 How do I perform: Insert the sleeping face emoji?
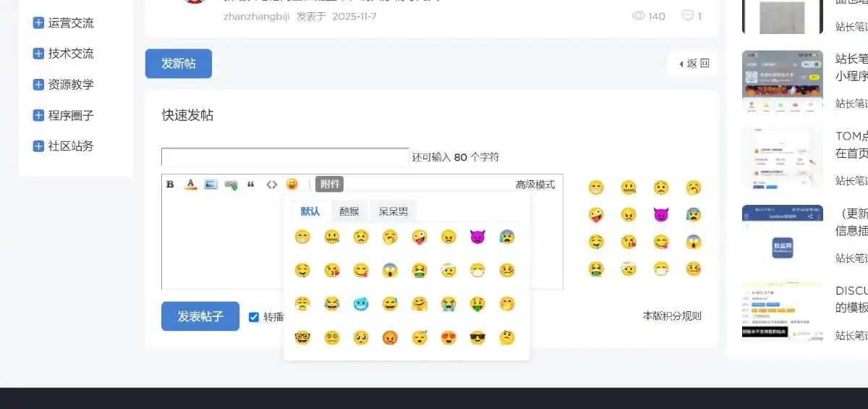click(x=419, y=337)
